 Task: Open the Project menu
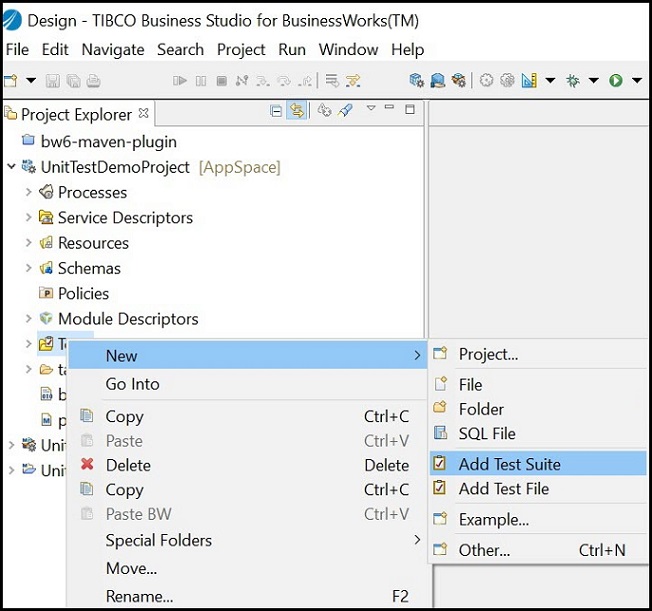pos(241,49)
